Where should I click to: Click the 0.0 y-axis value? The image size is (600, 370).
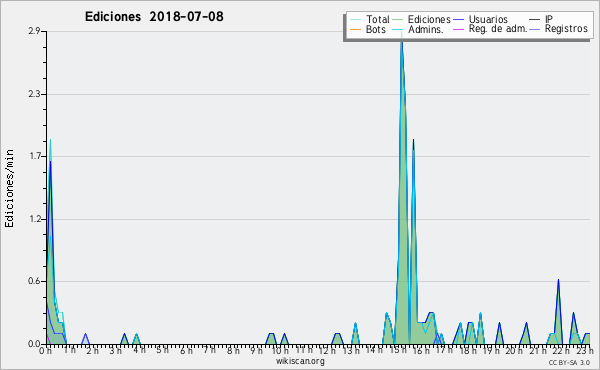click(34, 344)
